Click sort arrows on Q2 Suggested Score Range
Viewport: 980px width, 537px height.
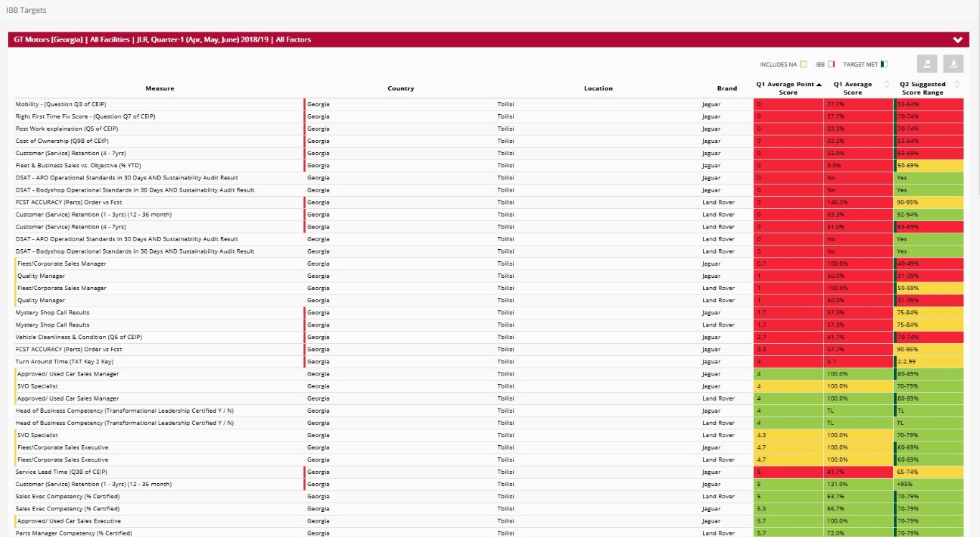click(x=956, y=85)
